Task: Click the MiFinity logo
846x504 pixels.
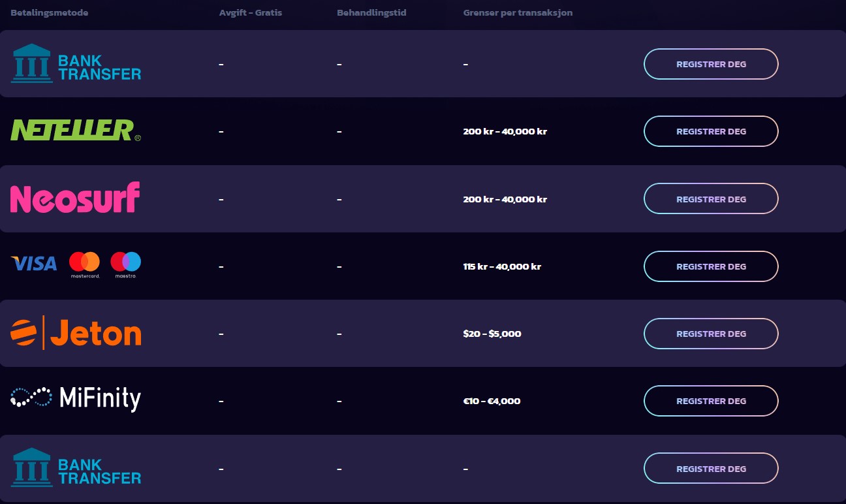Action: click(x=76, y=399)
